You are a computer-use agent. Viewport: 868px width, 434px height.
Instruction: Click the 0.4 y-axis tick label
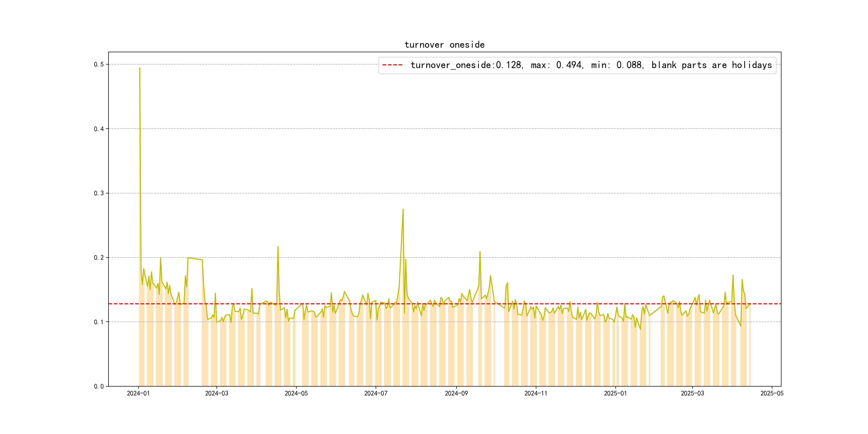click(99, 129)
